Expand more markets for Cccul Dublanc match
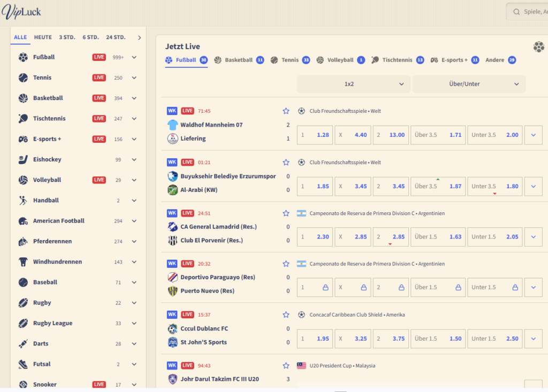This screenshot has height=392, width=548. click(534, 339)
